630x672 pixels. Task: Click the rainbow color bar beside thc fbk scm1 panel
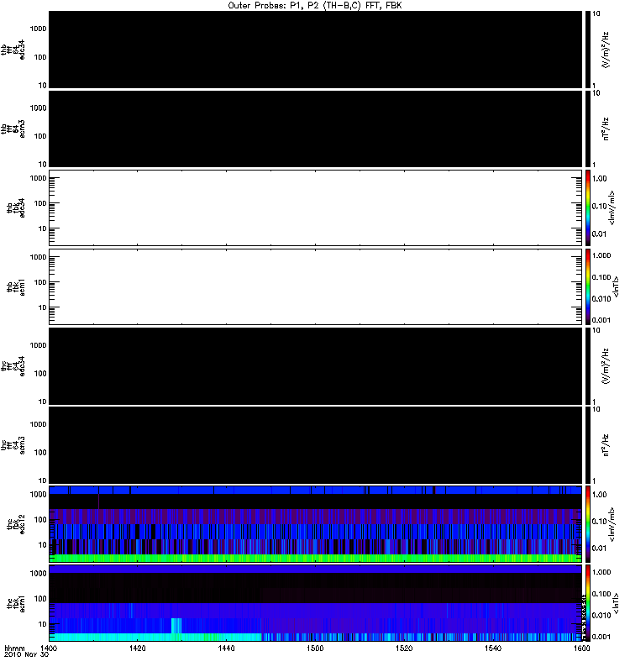click(x=588, y=603)
